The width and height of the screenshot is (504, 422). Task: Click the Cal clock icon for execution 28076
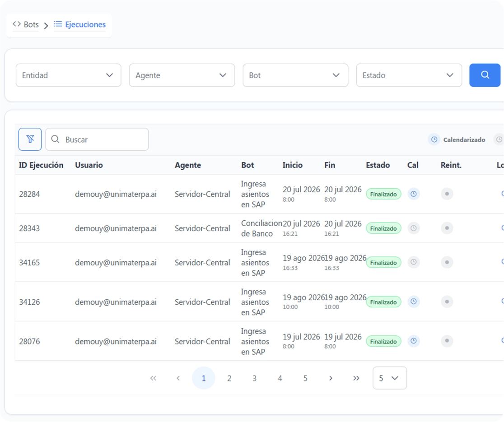(x=414, y=341)
